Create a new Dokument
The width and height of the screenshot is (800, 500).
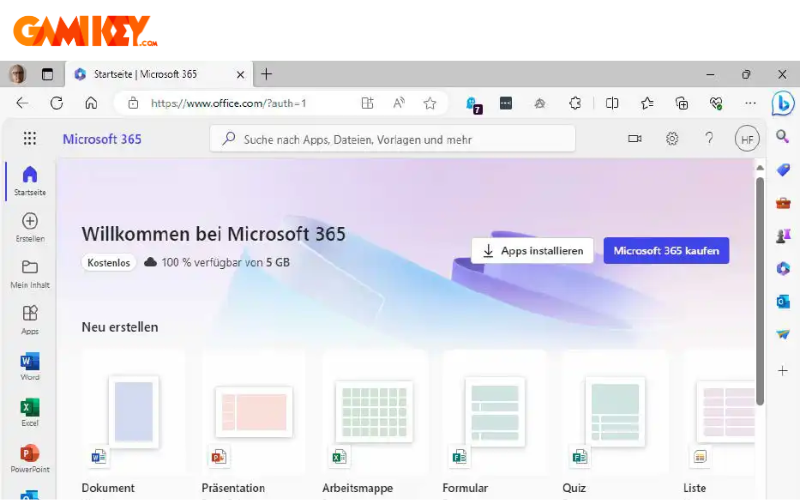tap(133, 421)
